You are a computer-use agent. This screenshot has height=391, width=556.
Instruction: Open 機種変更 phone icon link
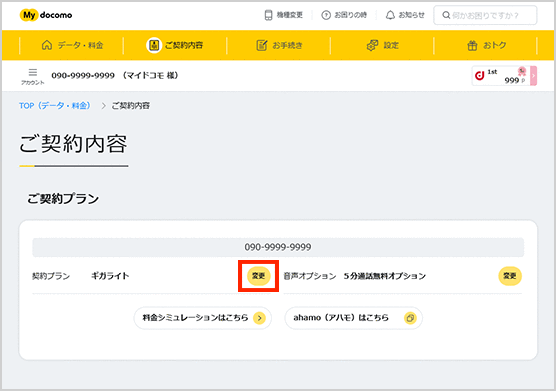pyautogui.click(x=284, y=15)
